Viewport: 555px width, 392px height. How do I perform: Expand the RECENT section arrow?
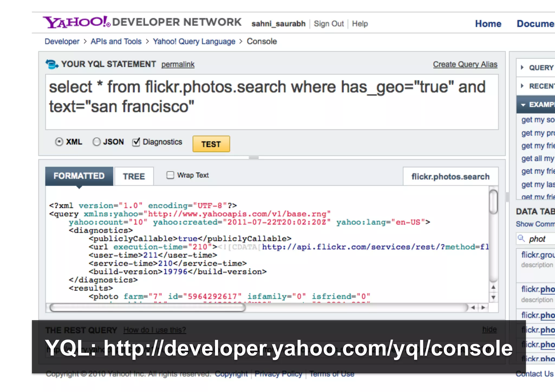(522, 86)
